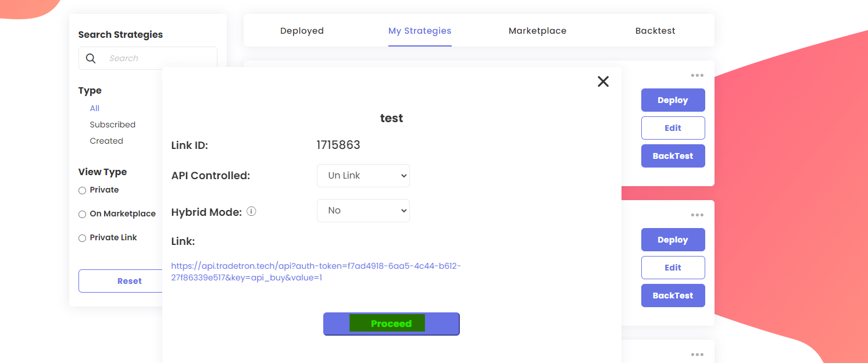This screenshot has height=363, width=868.
Task: Open the tradetron auth-token API link
Action: tap(316, 265)
